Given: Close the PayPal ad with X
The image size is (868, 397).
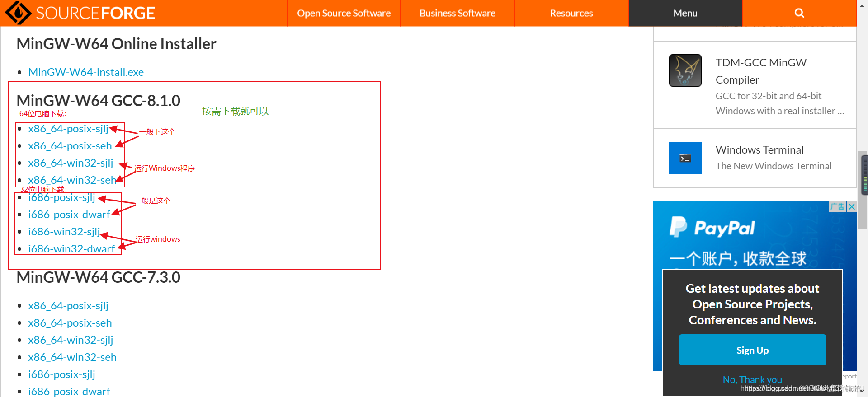Looking at the screenshot, I should click(852, 206).
